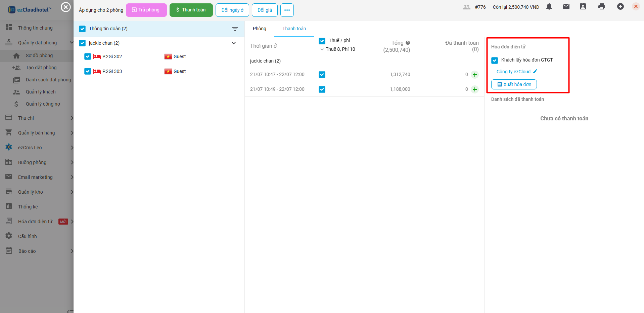Image resolution: width=644 pixels, height=313 pixels.
Task: Expand the Thuế 8, Phí 10 dropdown
Action: (x=322, y=49)
